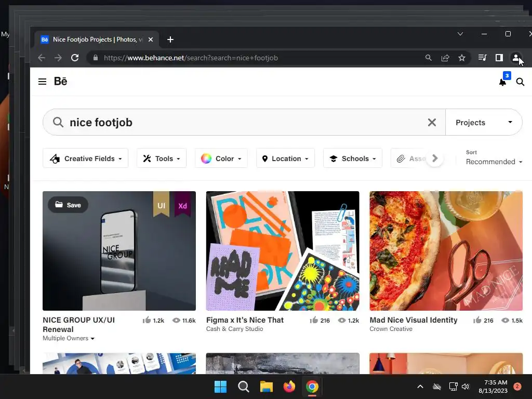This screenshot has width=532, height=399.
Task: Click the site lock icon in address bar
Action: tap(96, 58)
